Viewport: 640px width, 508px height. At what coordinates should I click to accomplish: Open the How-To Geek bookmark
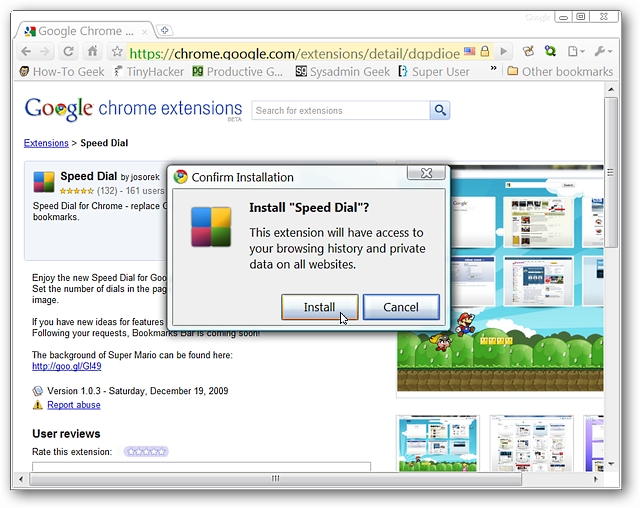pos(62,71)
